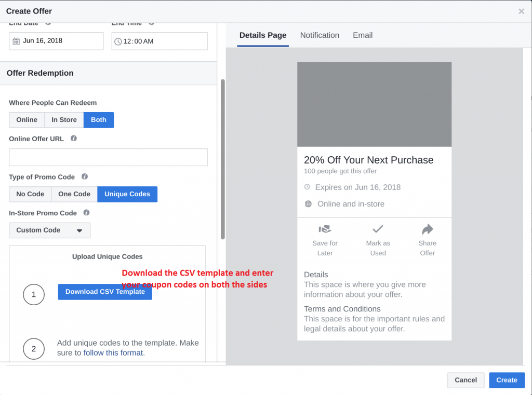Select the Online redemption option
Screen dimensions: 532x395
pyautogui.click(x=26, y=120)
